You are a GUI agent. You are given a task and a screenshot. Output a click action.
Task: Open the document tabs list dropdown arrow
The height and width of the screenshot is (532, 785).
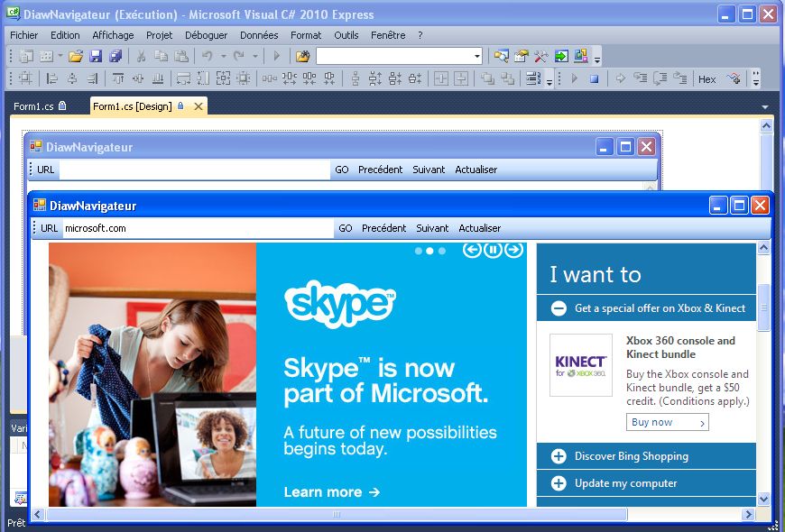pyautogui.click(x=764, y=107)
